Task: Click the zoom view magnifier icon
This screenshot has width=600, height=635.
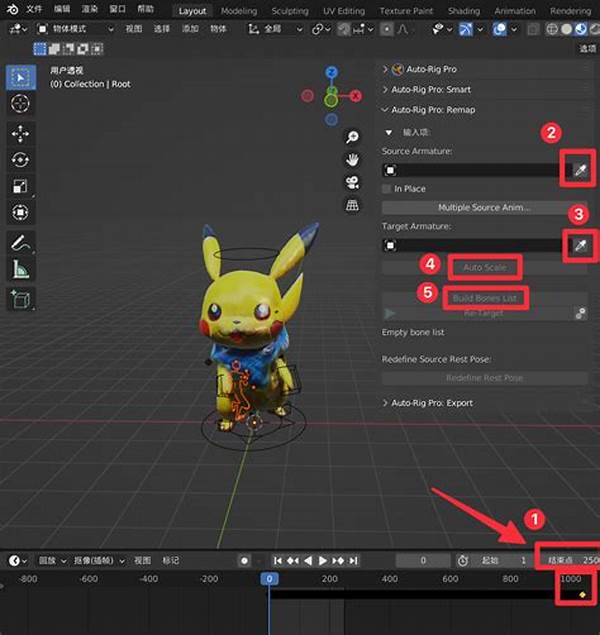Action: point(352,137)
